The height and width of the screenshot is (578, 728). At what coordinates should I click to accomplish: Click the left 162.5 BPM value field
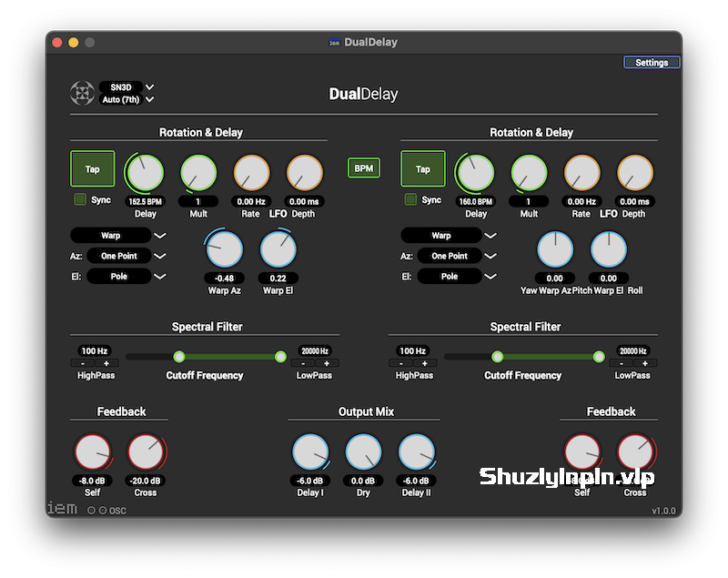point(146,201)
